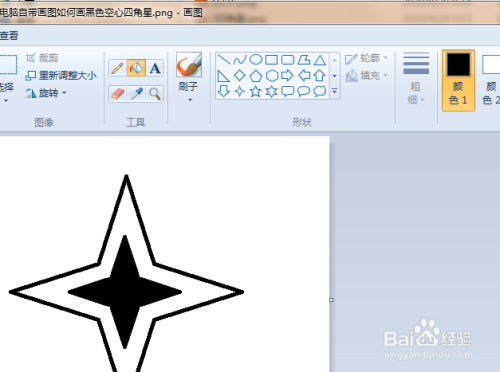
Task: Click the 裁剪 crop button
Action: click(42, 58)
